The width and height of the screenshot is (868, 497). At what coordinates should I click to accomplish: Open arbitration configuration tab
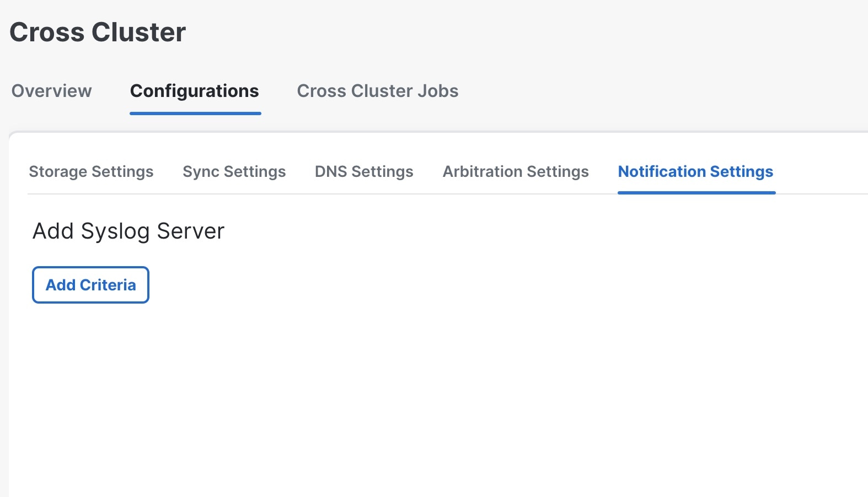(x=516, y=171)
